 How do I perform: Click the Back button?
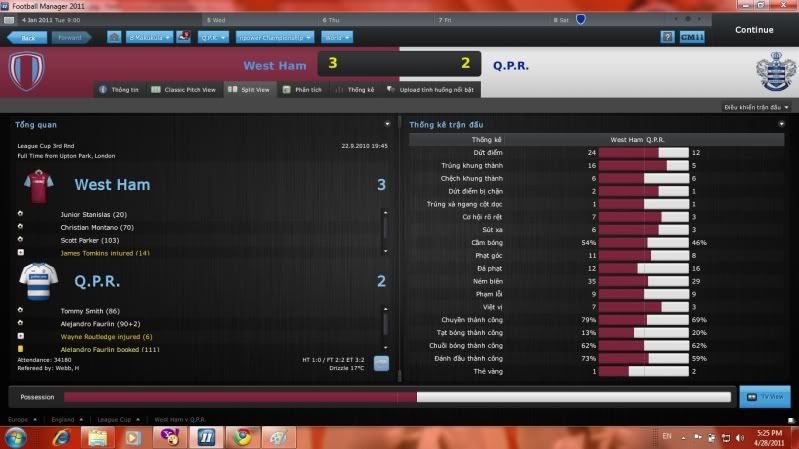[27, 38]
